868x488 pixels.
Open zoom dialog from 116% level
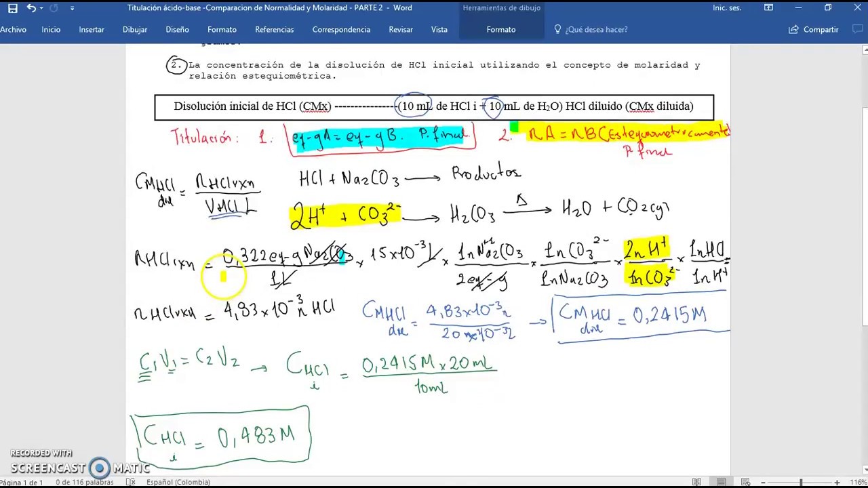(858, 483)
